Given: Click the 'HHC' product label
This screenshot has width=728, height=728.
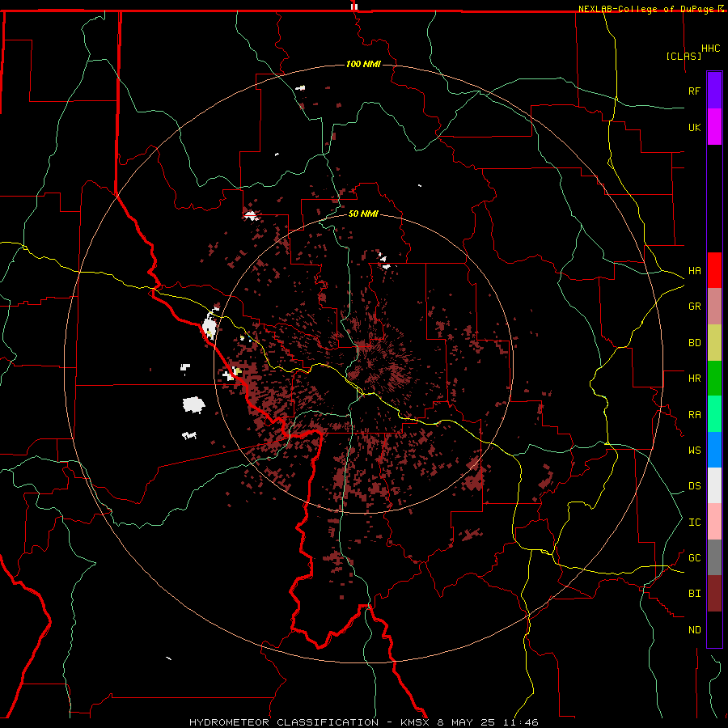Looking at the screenshot, I should click(710, 49).
